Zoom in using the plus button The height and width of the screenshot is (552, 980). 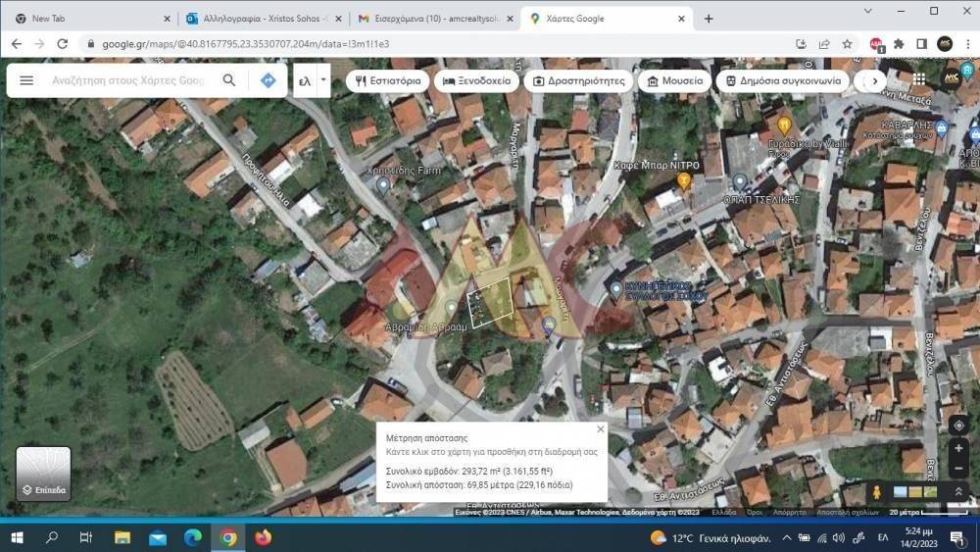click(958, 448)
